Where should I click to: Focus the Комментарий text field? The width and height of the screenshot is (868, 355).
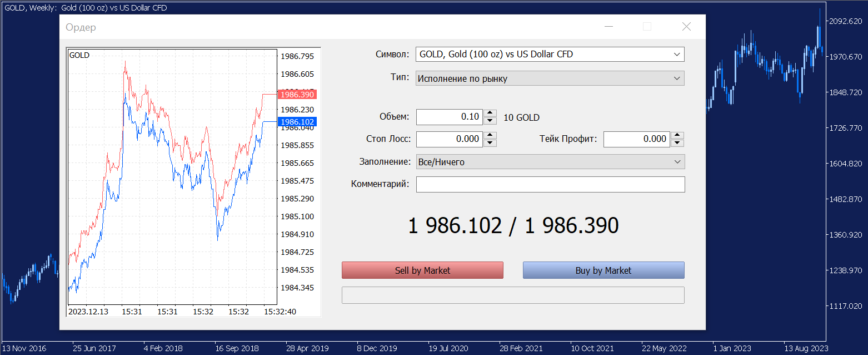pos(550,184)
